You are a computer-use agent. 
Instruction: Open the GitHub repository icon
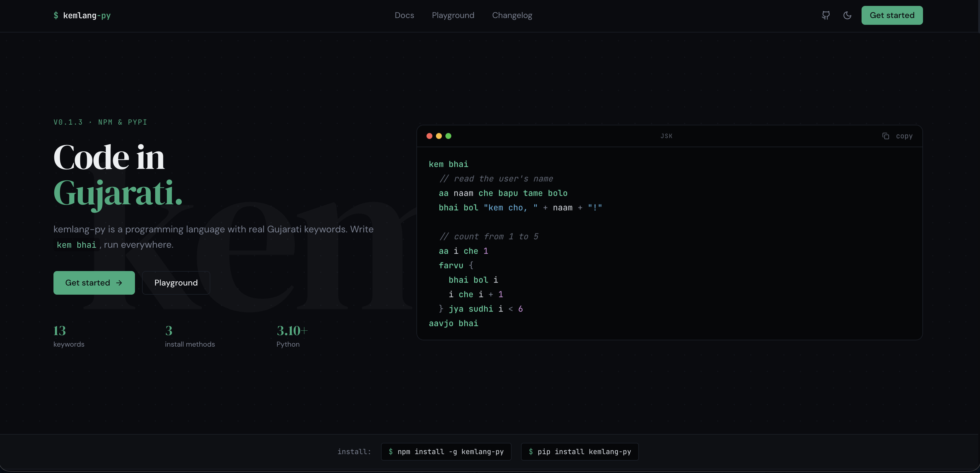pyautogui.click(x=826, y=15)
